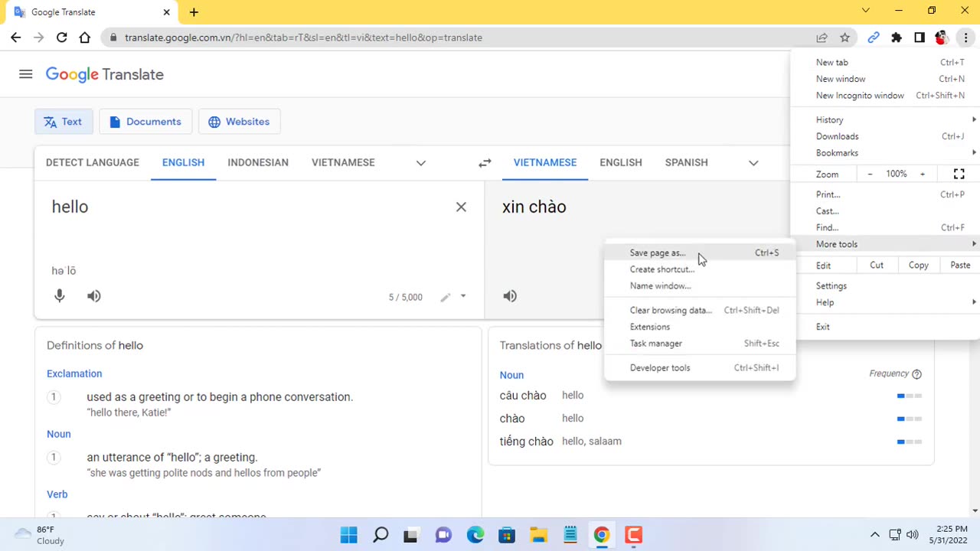
Task: Bookmark this tab with the star icon
Action: [x=844, y=37]
